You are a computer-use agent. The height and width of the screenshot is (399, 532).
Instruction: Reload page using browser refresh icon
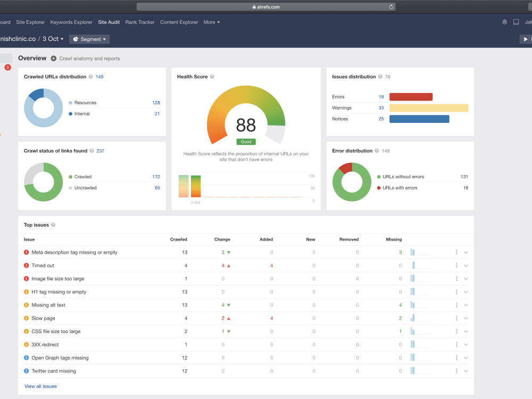tap(391, 7)
